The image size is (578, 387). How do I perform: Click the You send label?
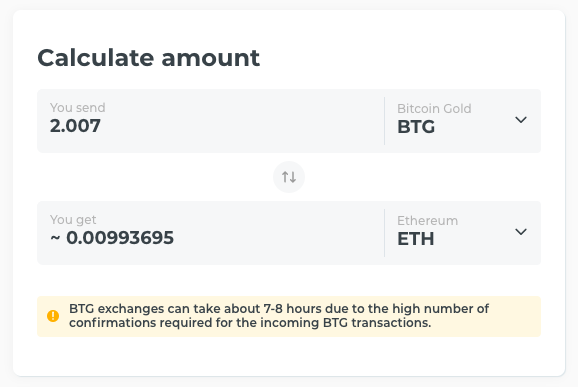(x=78, y=108)
